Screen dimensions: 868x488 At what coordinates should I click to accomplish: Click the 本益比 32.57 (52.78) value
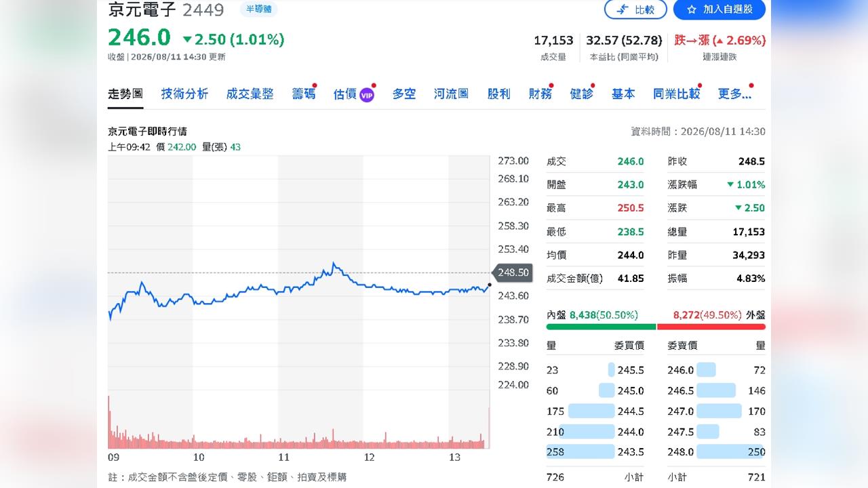[624, 41]
